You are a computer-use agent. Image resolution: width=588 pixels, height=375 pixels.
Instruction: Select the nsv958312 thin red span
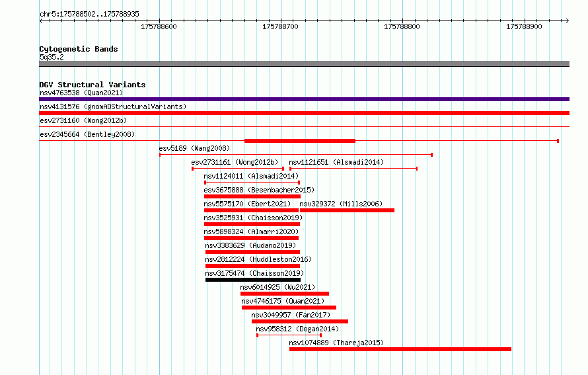289,335
